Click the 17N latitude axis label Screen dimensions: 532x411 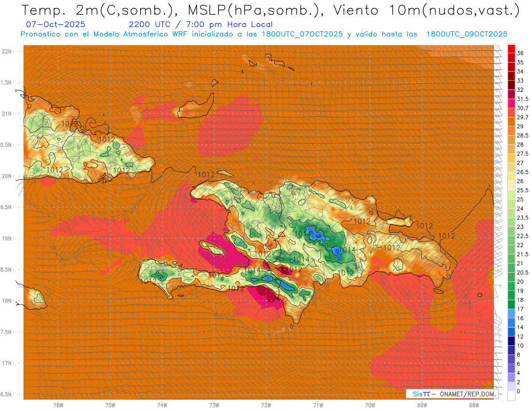[7, 363]
